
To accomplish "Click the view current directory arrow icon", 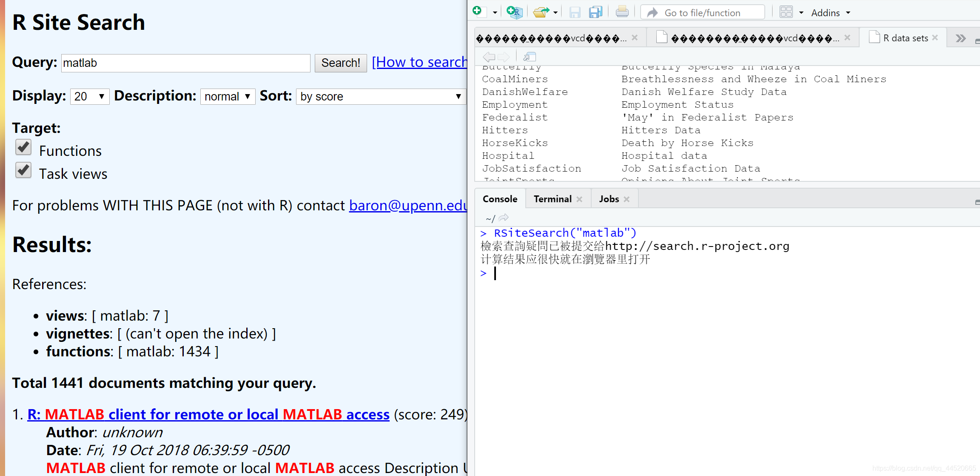I will coord(504,218).
